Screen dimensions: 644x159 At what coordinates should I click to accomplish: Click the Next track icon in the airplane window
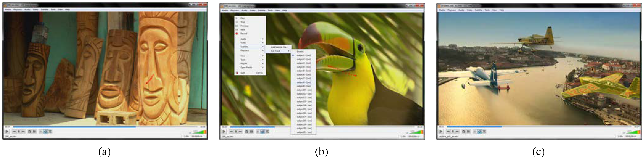457,132
